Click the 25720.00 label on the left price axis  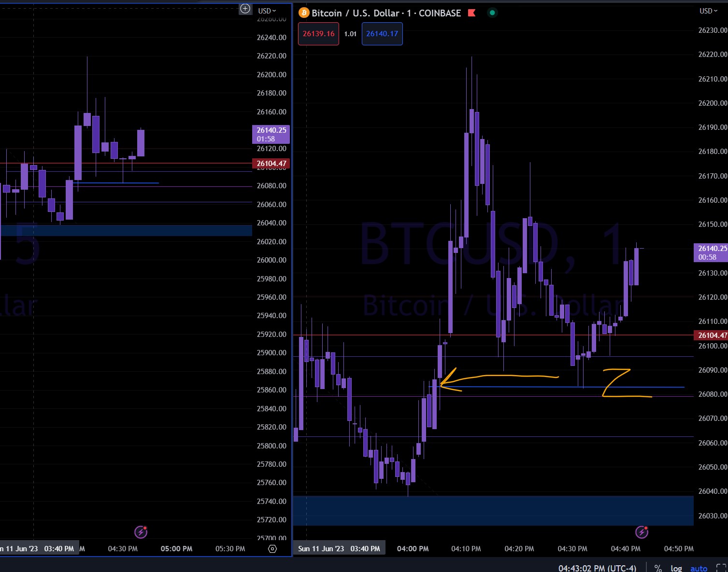271,519
